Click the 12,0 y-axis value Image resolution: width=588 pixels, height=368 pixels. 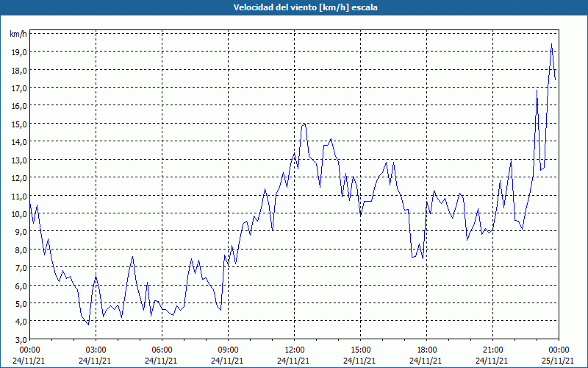pos(20,178)
